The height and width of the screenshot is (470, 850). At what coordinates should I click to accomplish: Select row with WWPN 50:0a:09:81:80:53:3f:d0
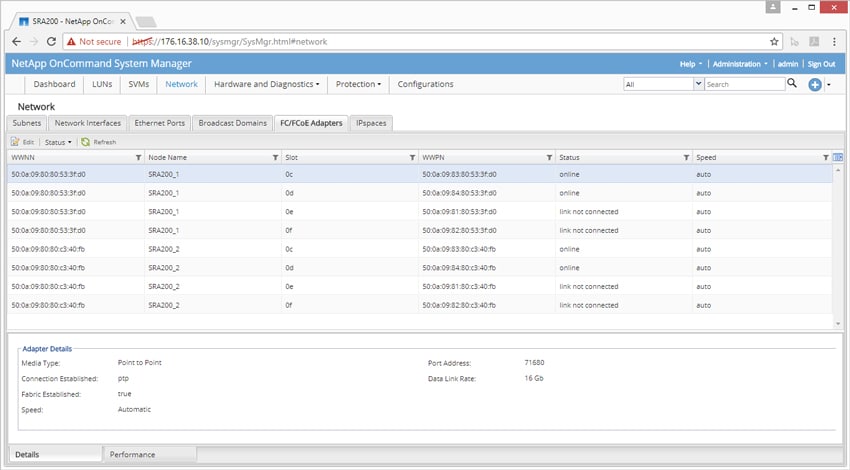420,211
